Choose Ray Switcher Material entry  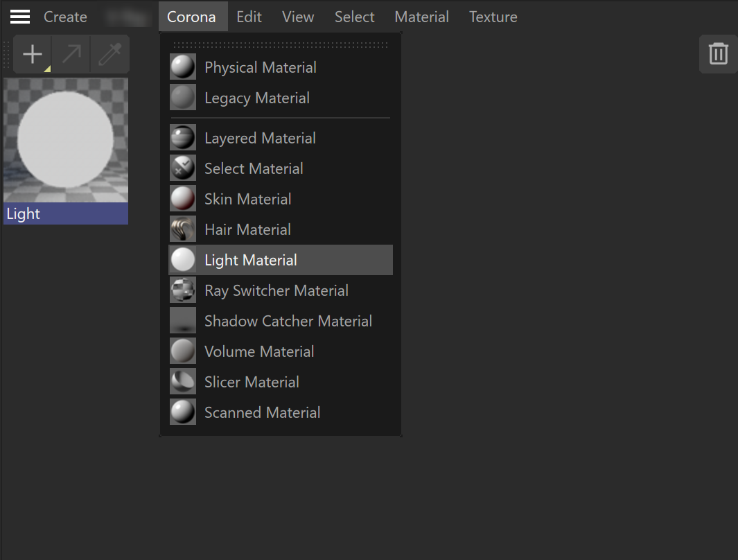pyautogui.click(x=281, y=290)
